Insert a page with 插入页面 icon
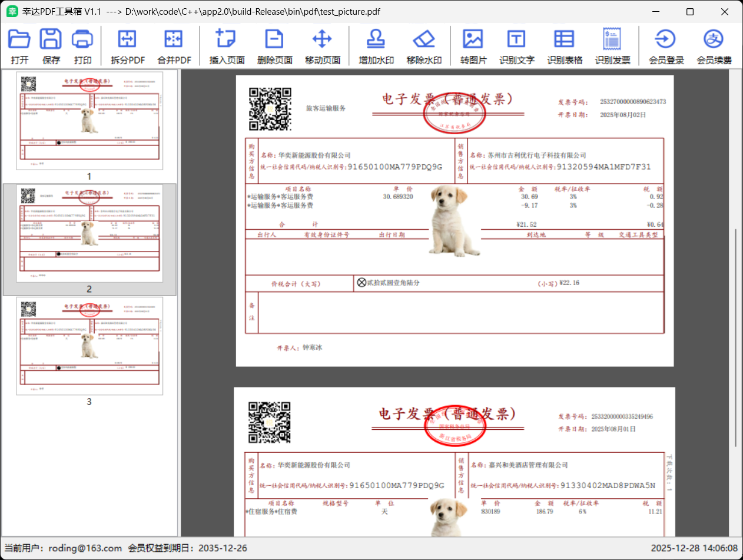Viewport: 743px width, 560px height. pos(227,39)
